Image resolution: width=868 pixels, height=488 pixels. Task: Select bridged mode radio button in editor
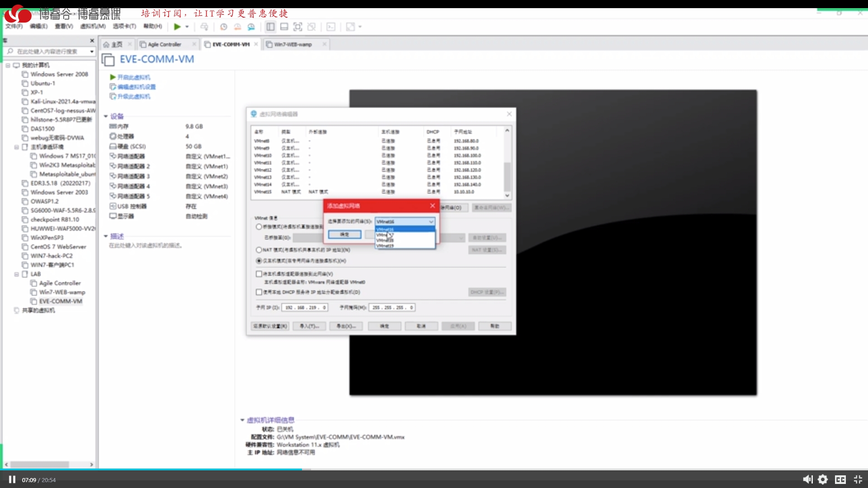pos(259,227)
